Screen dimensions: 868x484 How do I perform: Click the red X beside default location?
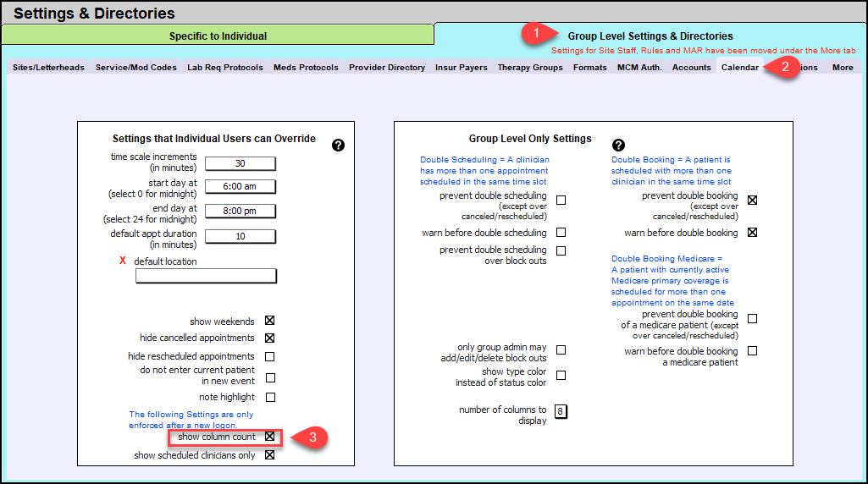pos(123,261)
